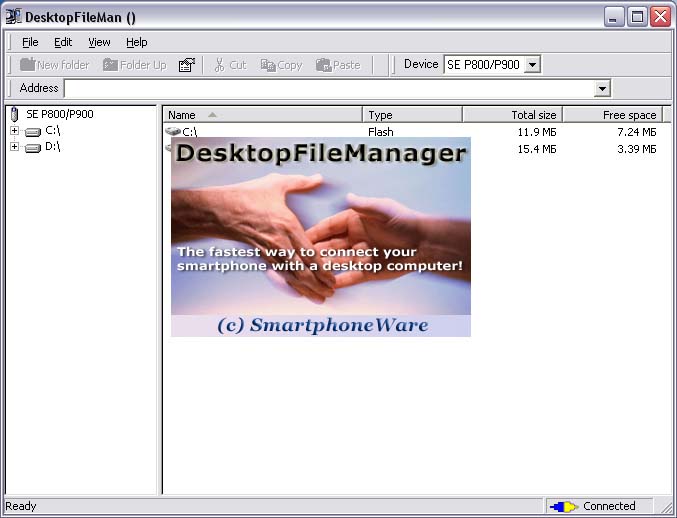
Task: Sort by the Name column header
Action: [x=263, y=115]
